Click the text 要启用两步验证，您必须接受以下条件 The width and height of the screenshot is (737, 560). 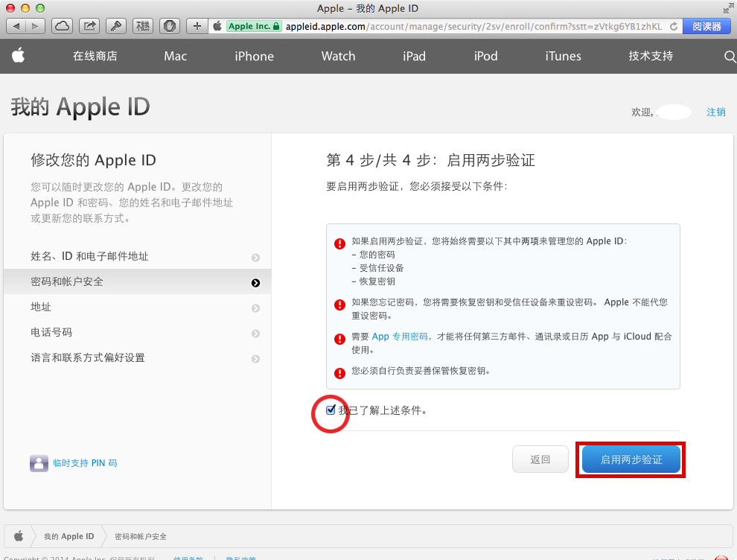coord(417,186)
